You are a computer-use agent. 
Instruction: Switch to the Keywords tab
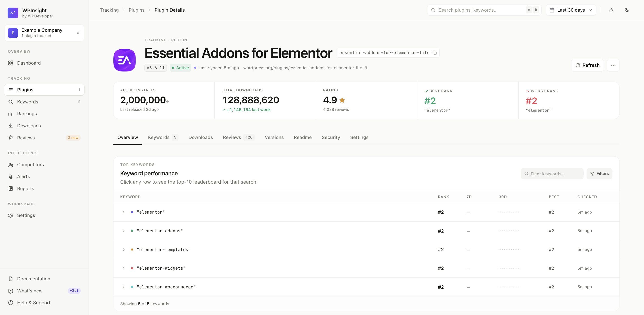tap(163, 137)
